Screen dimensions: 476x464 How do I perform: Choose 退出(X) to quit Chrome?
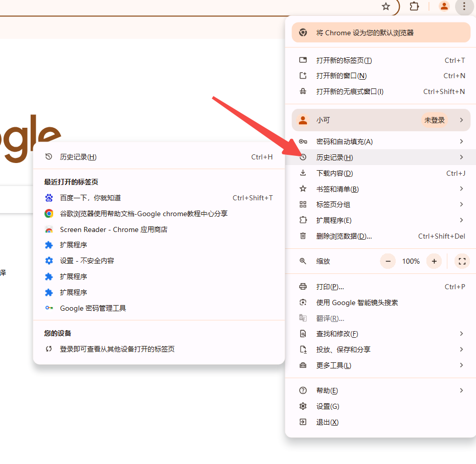tap(381, 422)
